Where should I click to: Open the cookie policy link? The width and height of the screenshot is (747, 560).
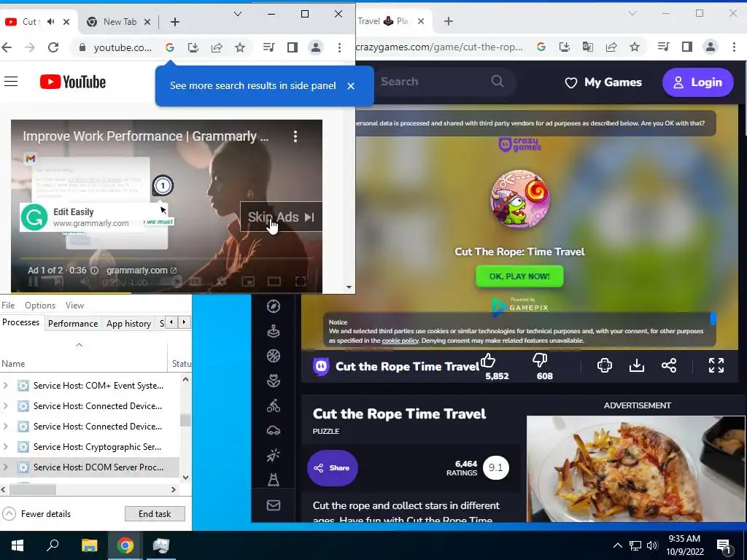coord(400,341)
